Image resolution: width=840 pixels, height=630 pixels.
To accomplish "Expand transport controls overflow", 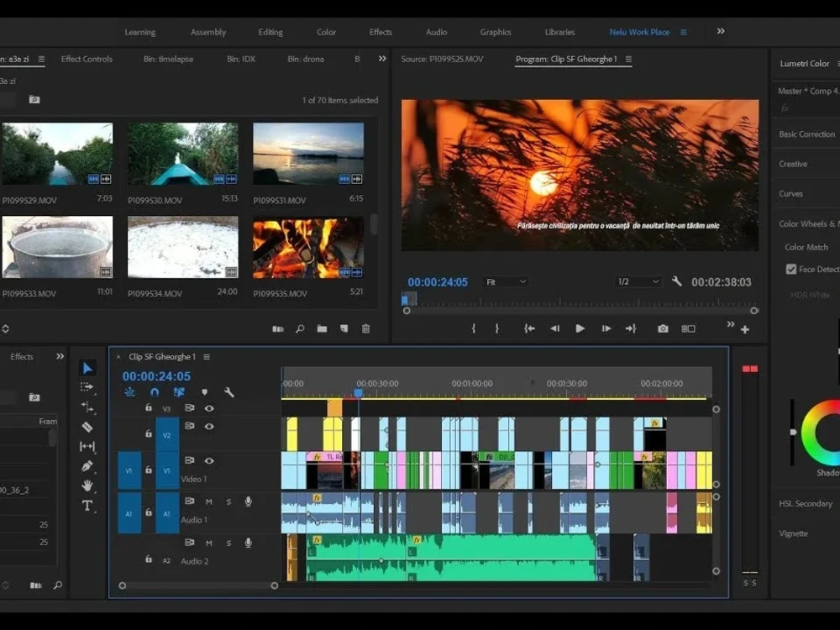I will [730, 324].
